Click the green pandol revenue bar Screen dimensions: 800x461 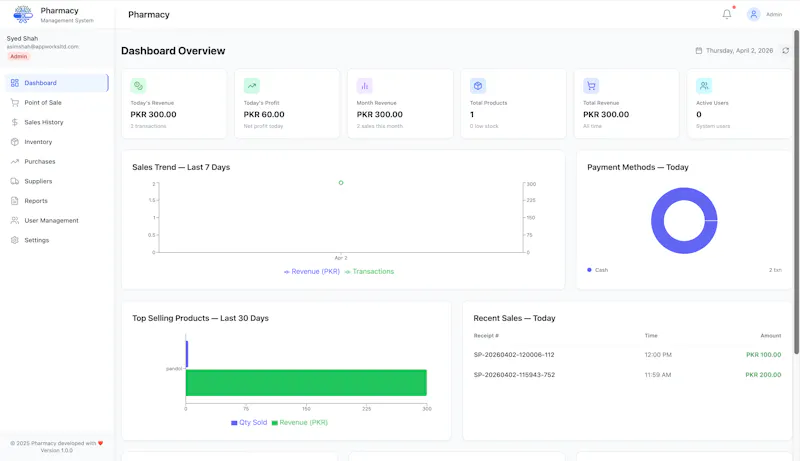click(306, 382)
